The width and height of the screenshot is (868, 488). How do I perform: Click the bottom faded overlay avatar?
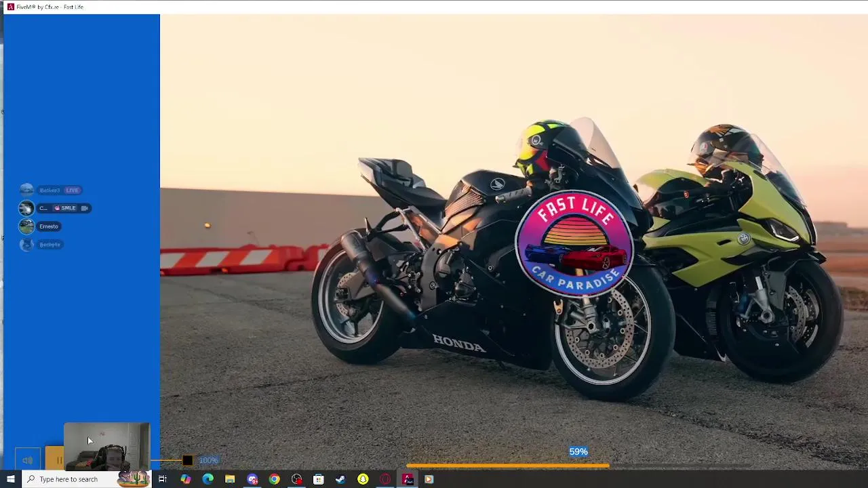[26, 245]
